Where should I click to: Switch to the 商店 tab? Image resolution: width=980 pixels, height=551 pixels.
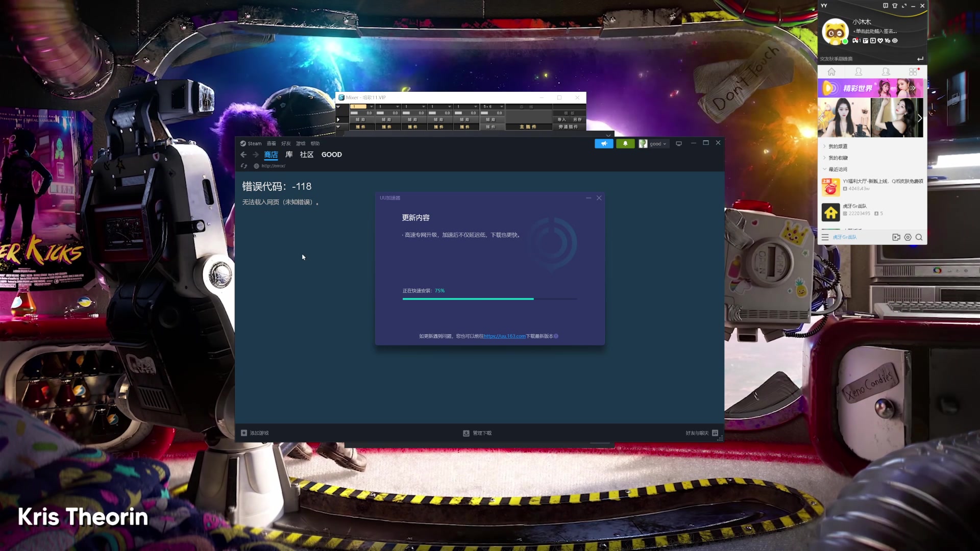[x=271, y=155]
